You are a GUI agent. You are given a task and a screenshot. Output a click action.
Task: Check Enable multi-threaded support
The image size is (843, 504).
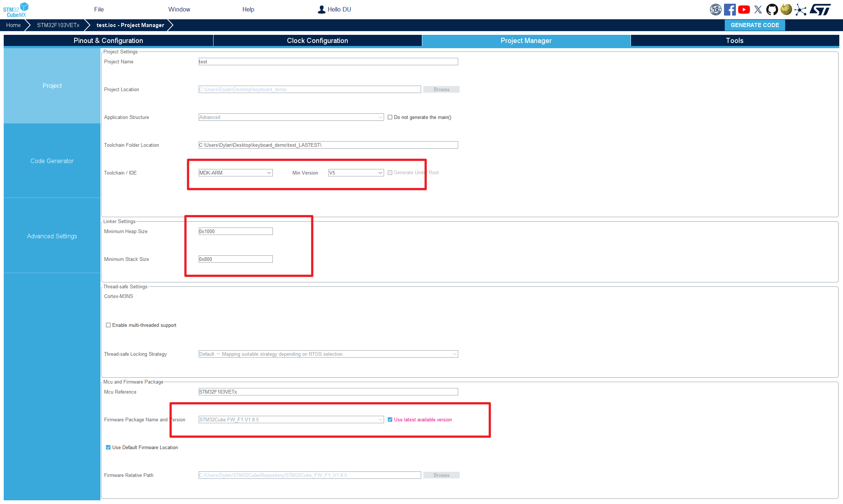108,325
